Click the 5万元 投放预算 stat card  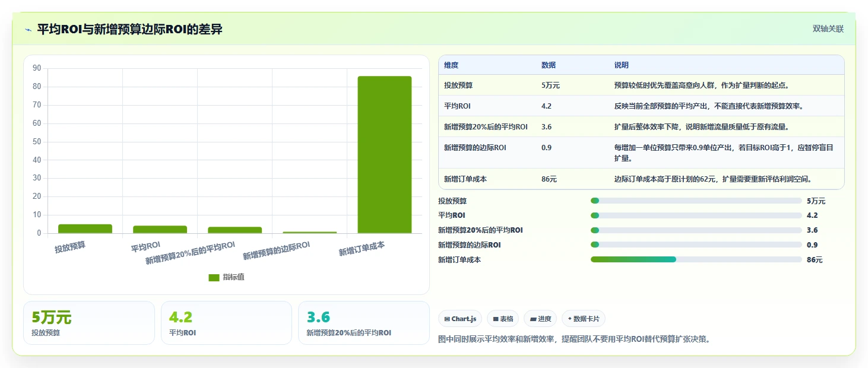(x=89, y=323)
